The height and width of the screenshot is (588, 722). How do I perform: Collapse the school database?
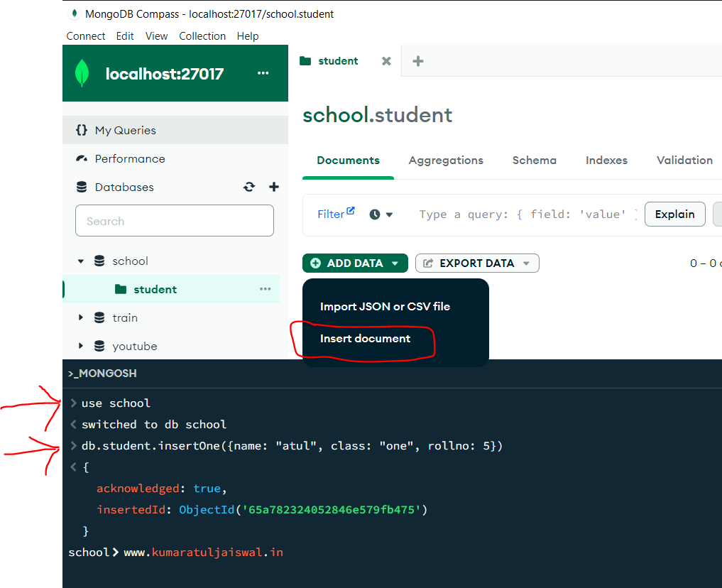pos(81,261)
